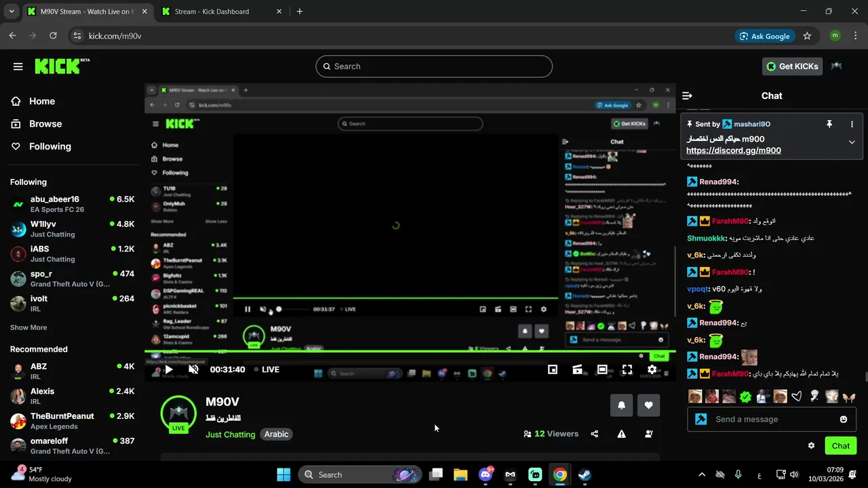868x488 pixels.
Task: Expand the pinned message chevron
Action: click(x=852, y=142)
